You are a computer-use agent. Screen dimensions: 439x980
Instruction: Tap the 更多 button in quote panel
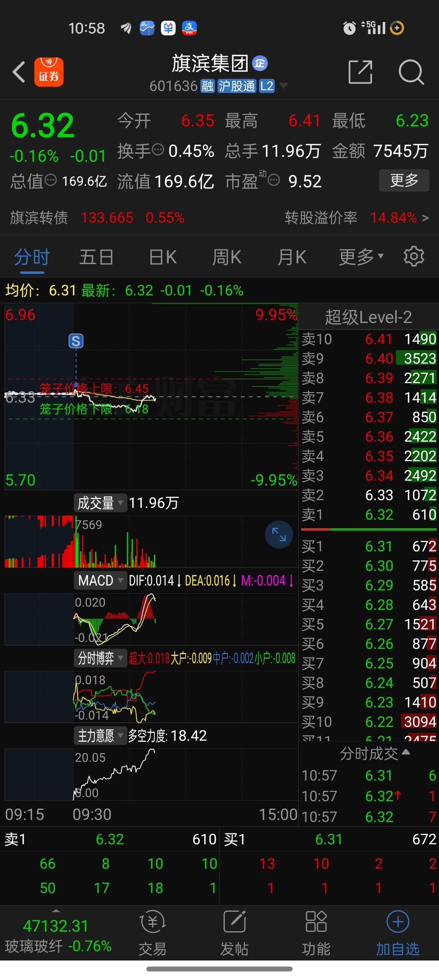(x=404, y=180)
